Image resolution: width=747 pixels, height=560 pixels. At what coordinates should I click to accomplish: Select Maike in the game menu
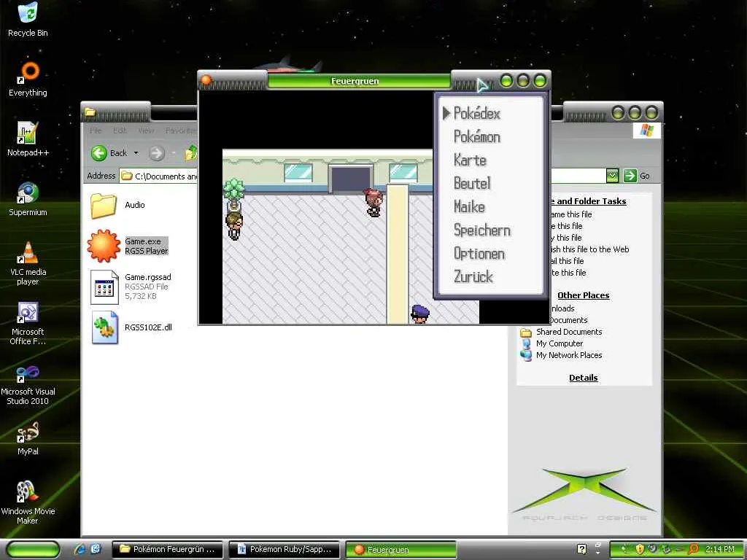click(x=469, y=206)
